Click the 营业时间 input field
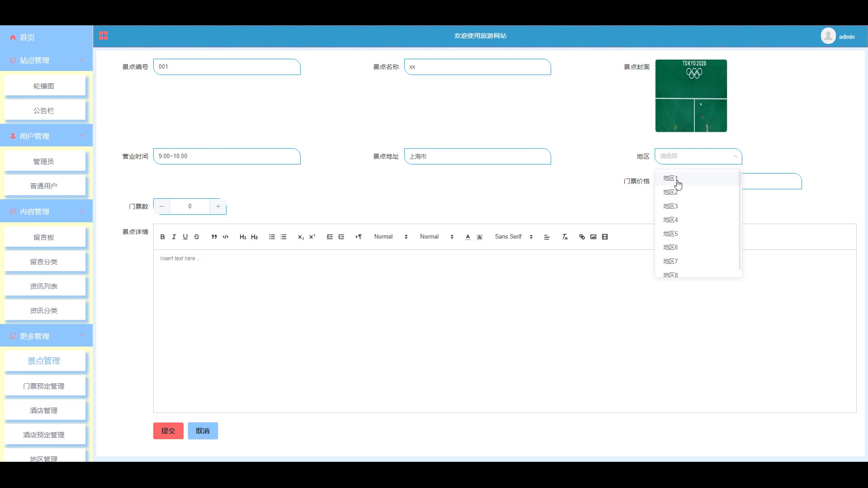This screenshot has height=488, width=868. pos(227,156)
